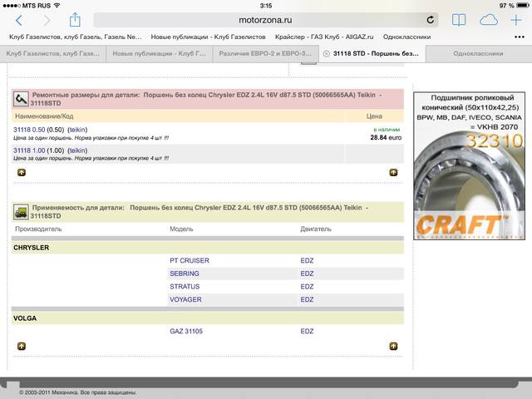Viewport: 532px width, 399px height.
Task: Open EDZ engine link for STRATUS
Action: [x=307, y=287]
